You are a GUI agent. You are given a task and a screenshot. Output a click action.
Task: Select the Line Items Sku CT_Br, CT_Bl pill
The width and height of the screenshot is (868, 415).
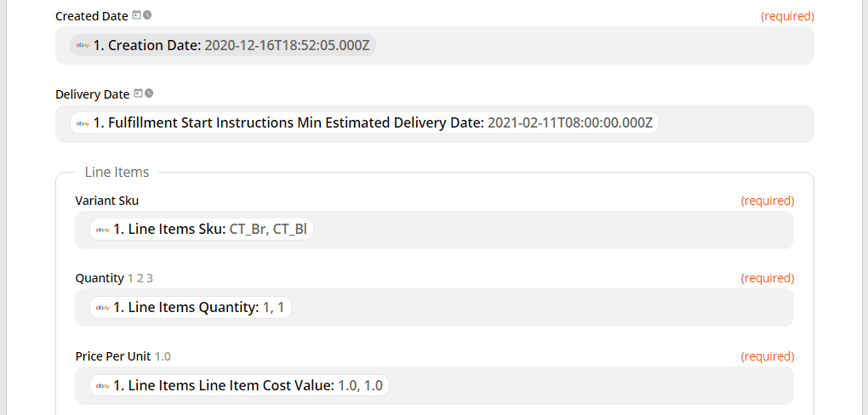202,230
